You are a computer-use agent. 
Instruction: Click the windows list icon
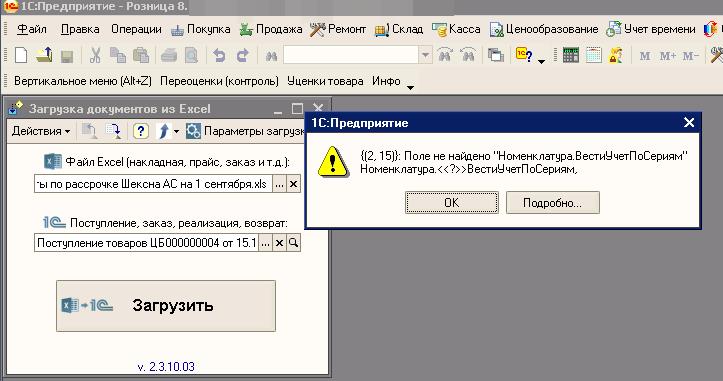click(496, 55)
